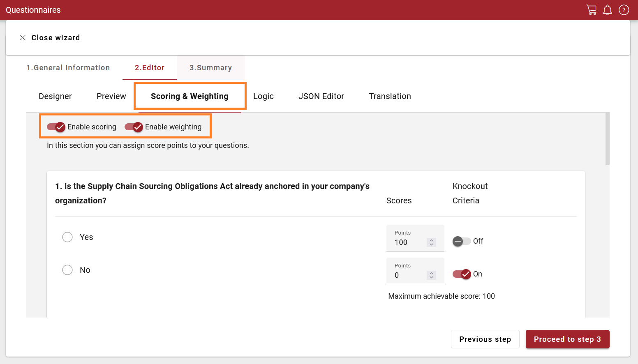The height and width of the screenshot is (364, 638).
Task: Select the No radio button
Action: coord(67,270)
